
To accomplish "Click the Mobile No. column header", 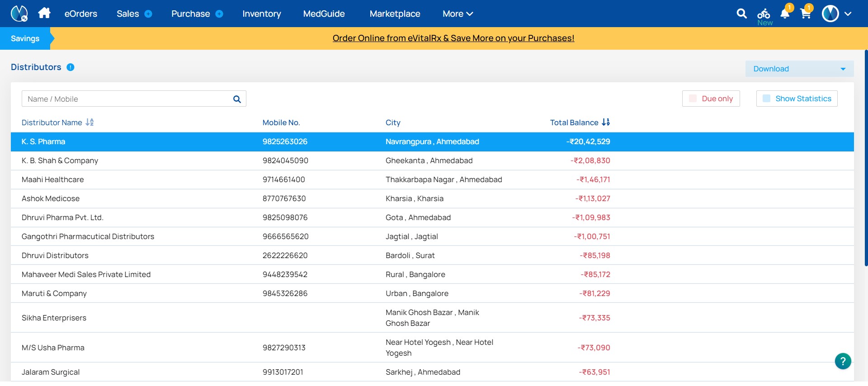I will [x=281, y=122].
